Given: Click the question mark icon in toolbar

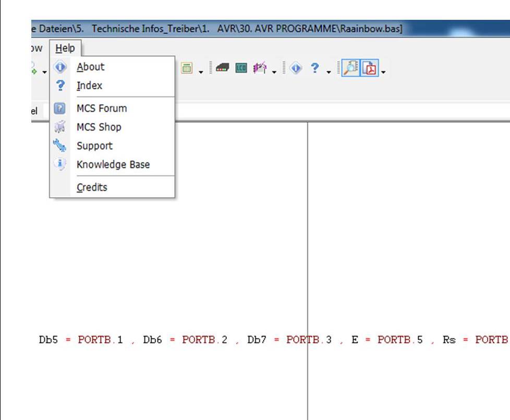Looking at the screenshot, I should click(315, 68).
